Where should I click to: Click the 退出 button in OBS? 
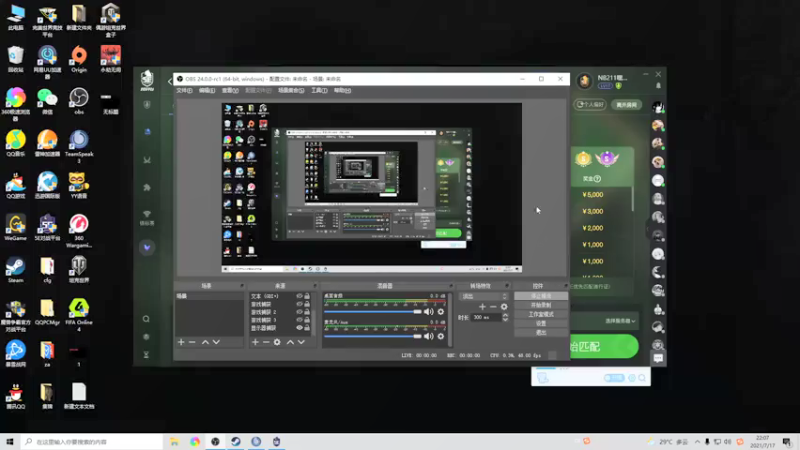click(x=541, y=333)
